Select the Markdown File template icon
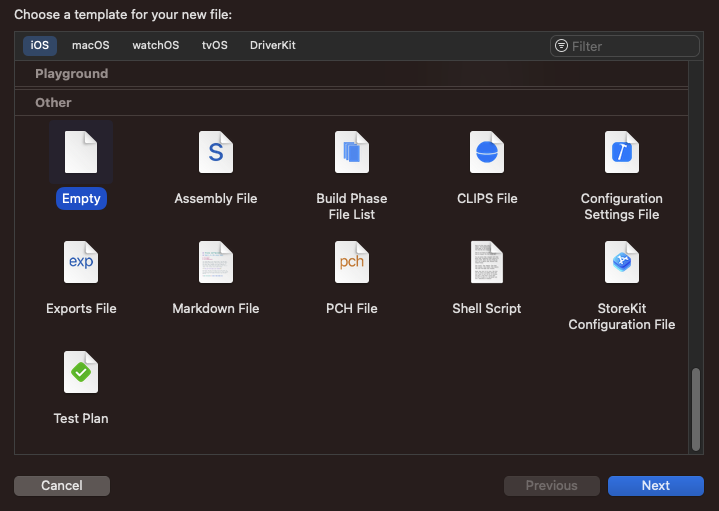This screenshot has height=511, width=719. [x=216, y=262]
